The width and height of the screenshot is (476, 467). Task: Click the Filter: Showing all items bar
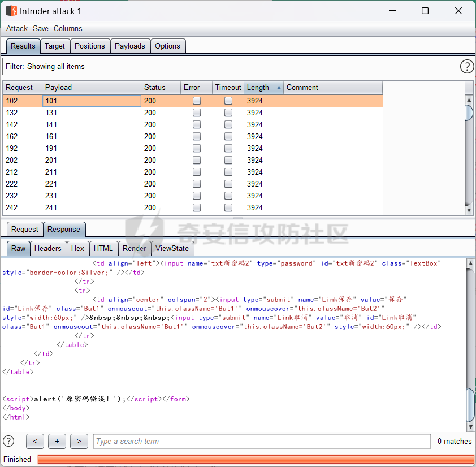(230, 67)
